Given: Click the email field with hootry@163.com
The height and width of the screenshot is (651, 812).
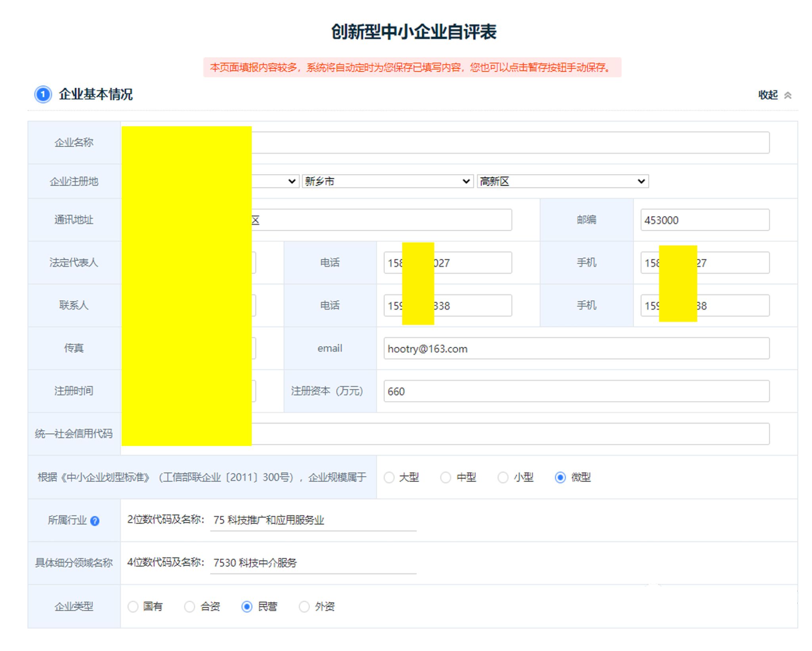Looking at the screenshot, I should click(576, 349).
